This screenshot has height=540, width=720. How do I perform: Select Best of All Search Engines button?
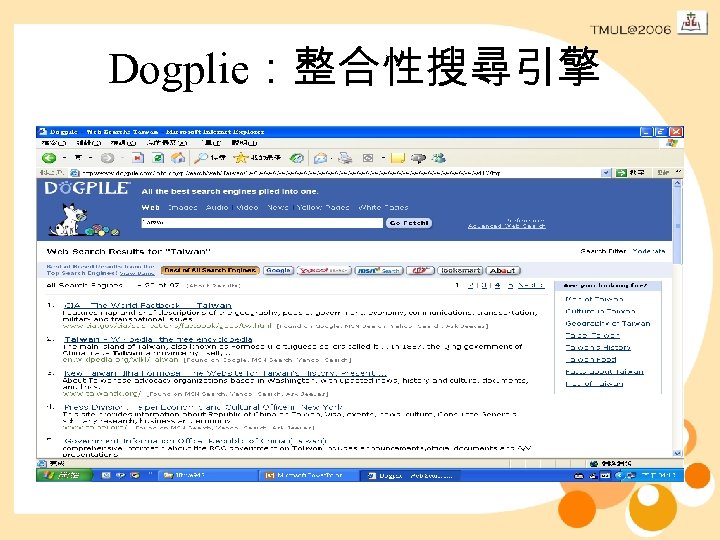tap(210, 270)
